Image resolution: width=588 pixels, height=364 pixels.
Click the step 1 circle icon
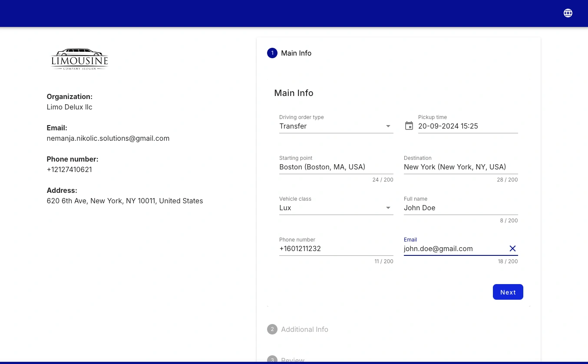tap(272, 53)
